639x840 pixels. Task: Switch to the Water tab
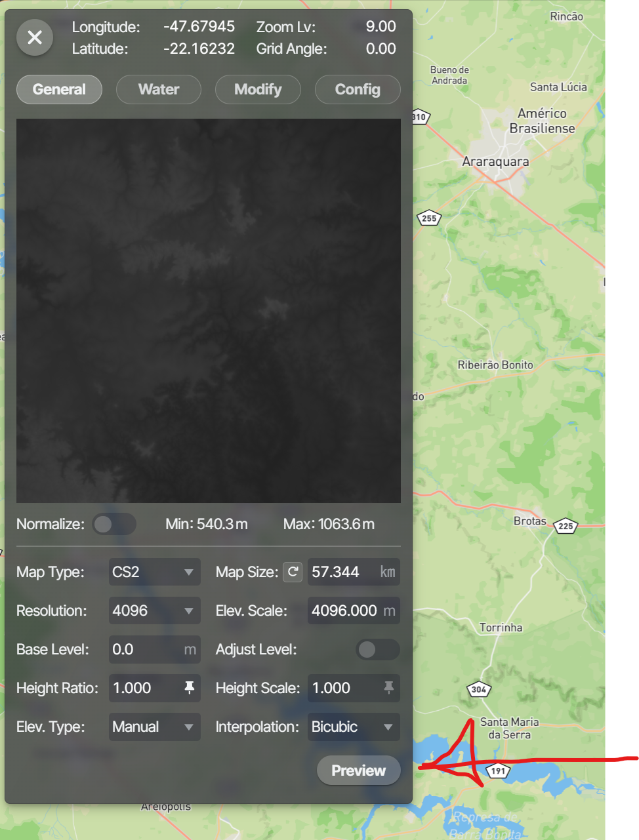pos(158,89)
